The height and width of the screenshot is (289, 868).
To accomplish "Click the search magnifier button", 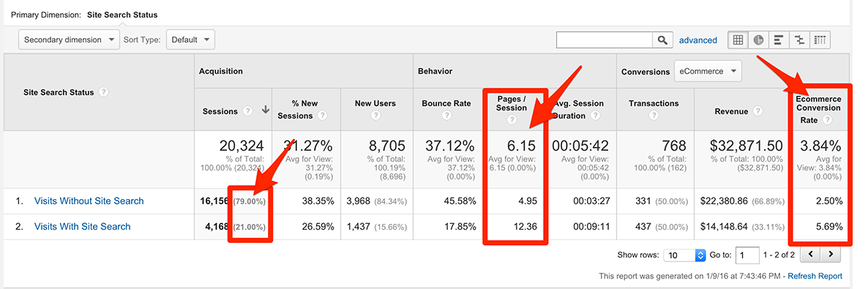I will click(662, 40).
